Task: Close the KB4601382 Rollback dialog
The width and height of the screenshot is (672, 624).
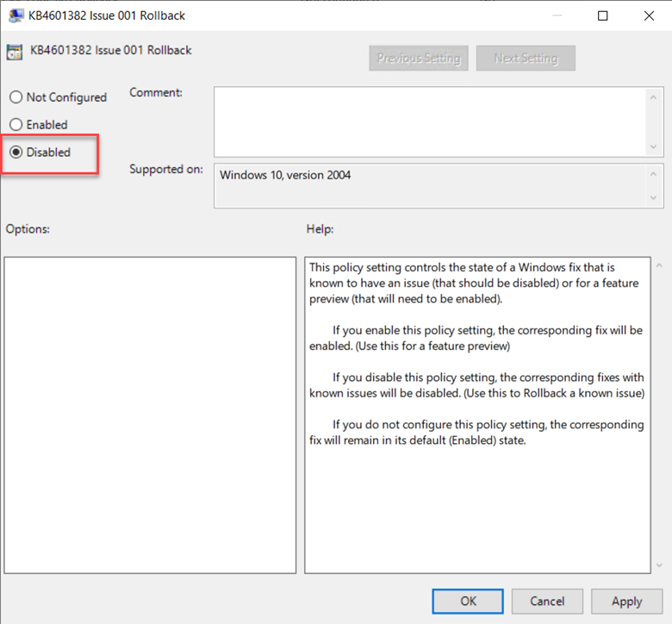Action: [x=649, y=16]
